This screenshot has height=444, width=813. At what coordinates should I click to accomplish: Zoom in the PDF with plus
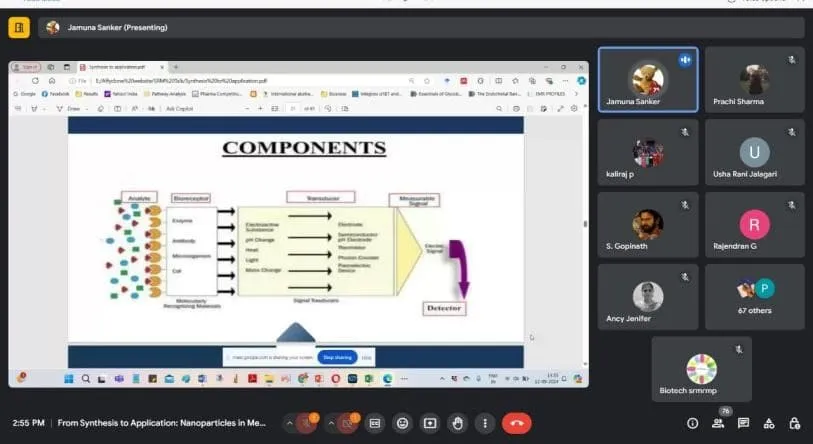point(260,109)
